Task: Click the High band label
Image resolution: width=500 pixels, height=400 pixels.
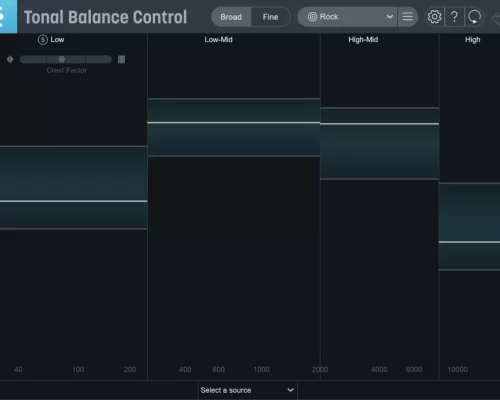Action: click(x=473, y=40)
